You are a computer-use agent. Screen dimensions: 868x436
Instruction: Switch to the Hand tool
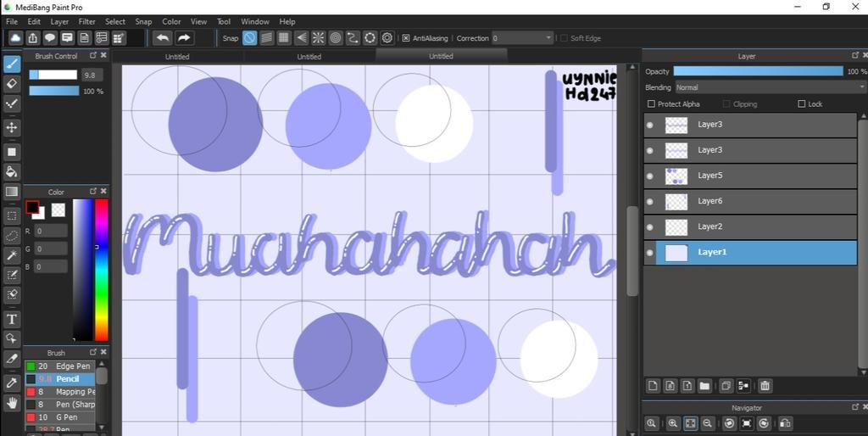12,403
